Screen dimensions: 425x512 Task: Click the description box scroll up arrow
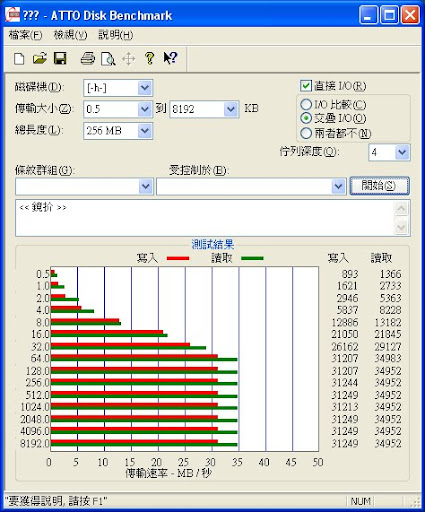(401, 209)
